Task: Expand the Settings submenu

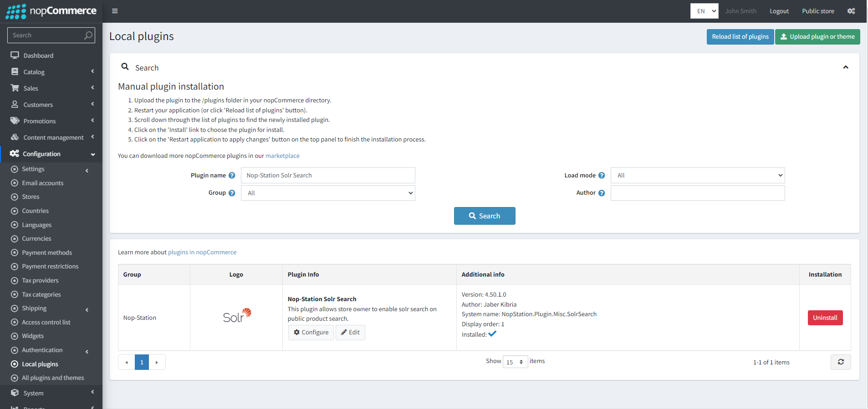Action: [x=87, y=171]
